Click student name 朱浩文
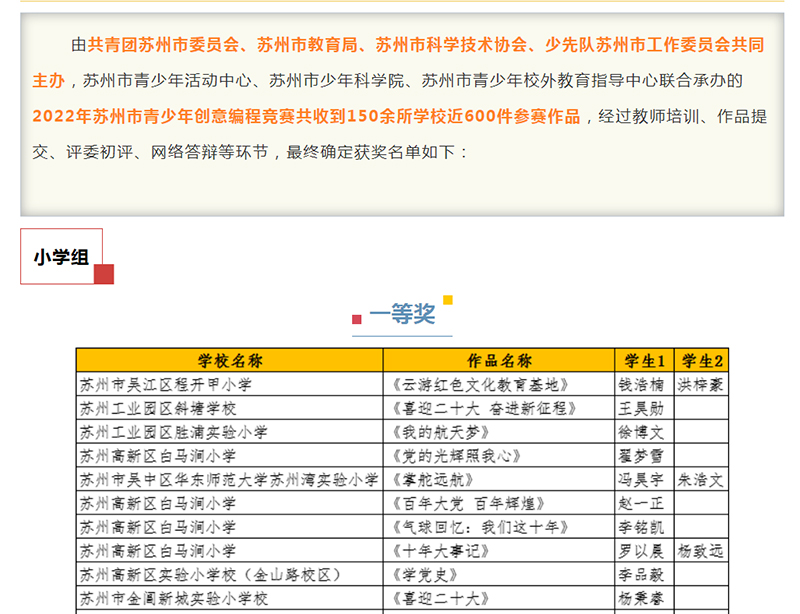The height and width of the screenshot is (614, 800). (701, 480)
